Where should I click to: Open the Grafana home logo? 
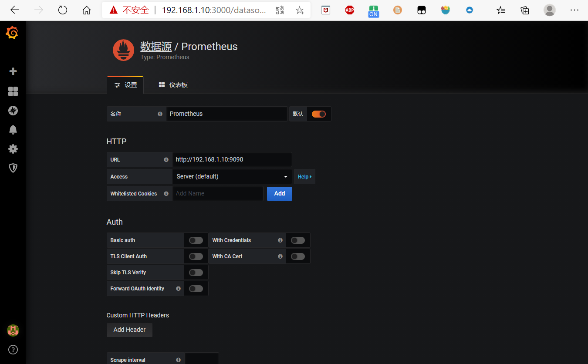point(12,33)
